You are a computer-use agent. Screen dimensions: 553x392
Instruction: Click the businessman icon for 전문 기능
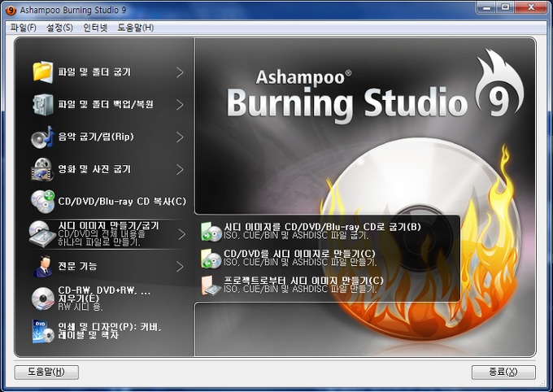pos(43,266)
